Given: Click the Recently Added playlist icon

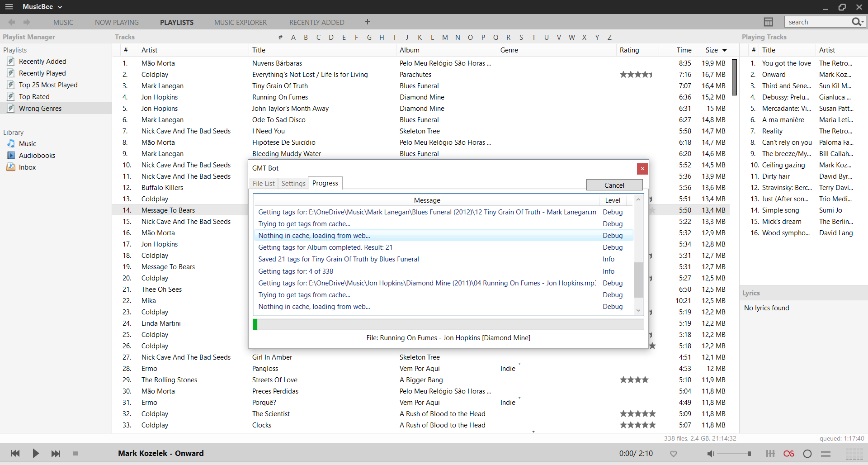Looking at the screenshot, I should 11,61.
